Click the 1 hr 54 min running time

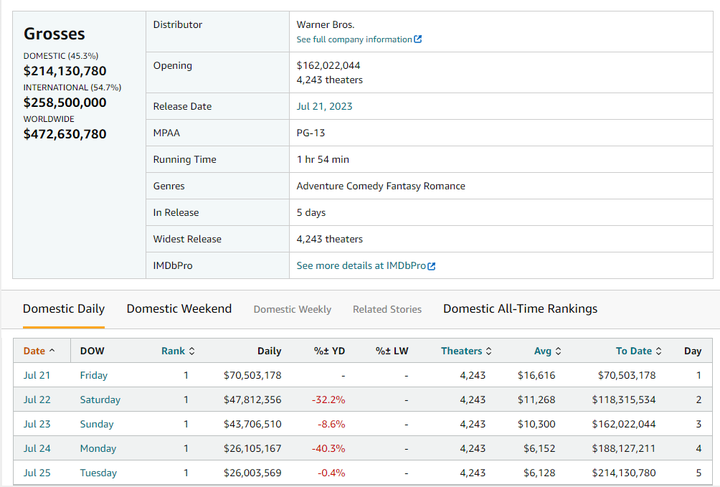point(323,160)
